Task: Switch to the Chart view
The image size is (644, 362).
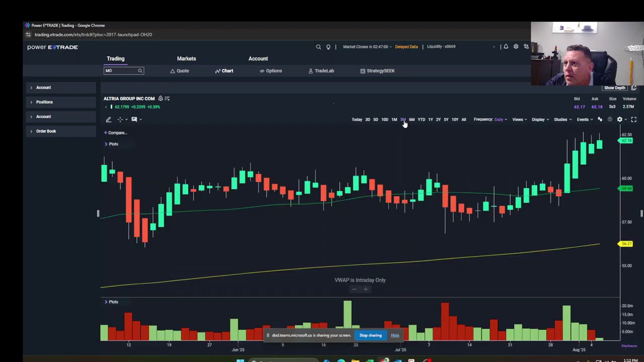Action: click(x=224, y=71)
